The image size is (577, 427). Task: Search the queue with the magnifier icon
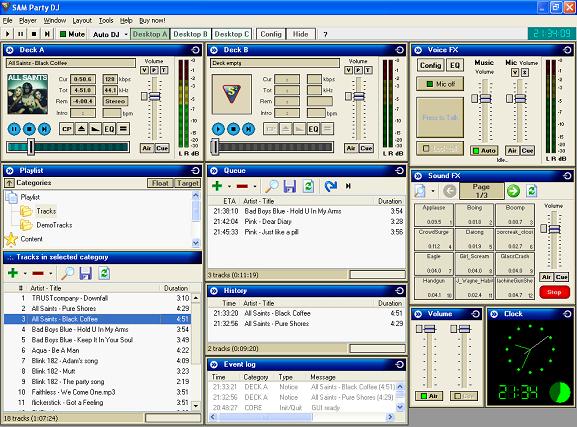272,186
